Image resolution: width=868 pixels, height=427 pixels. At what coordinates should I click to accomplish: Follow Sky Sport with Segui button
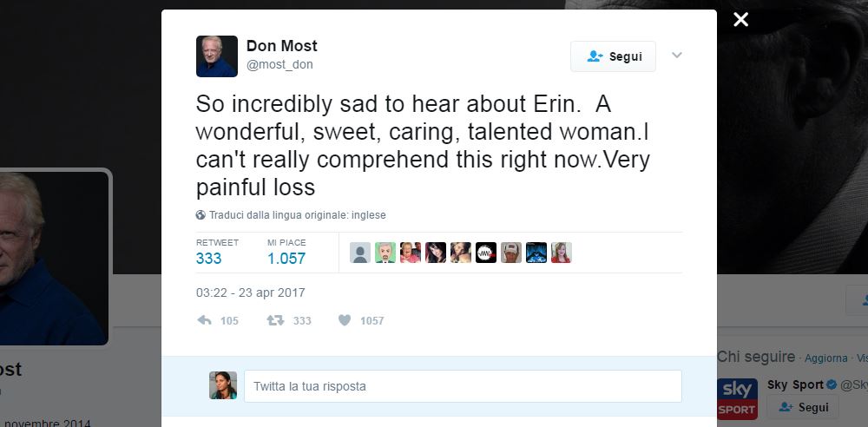pyautogui.click(x=804, y=407)
